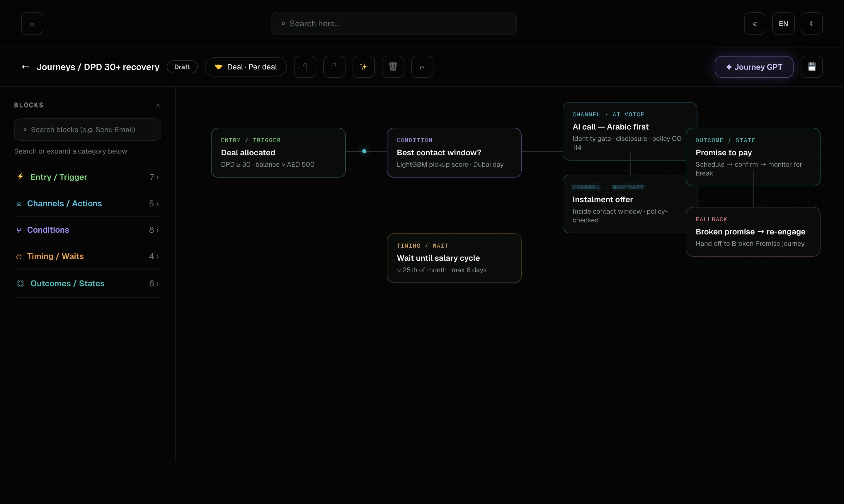Click the Draft status badge
844x504 pixels.
[x=182, y=67]
